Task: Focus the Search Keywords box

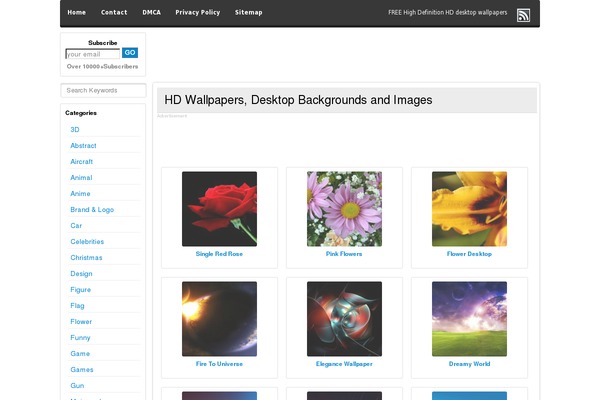Action: click(x=103, y=90)
